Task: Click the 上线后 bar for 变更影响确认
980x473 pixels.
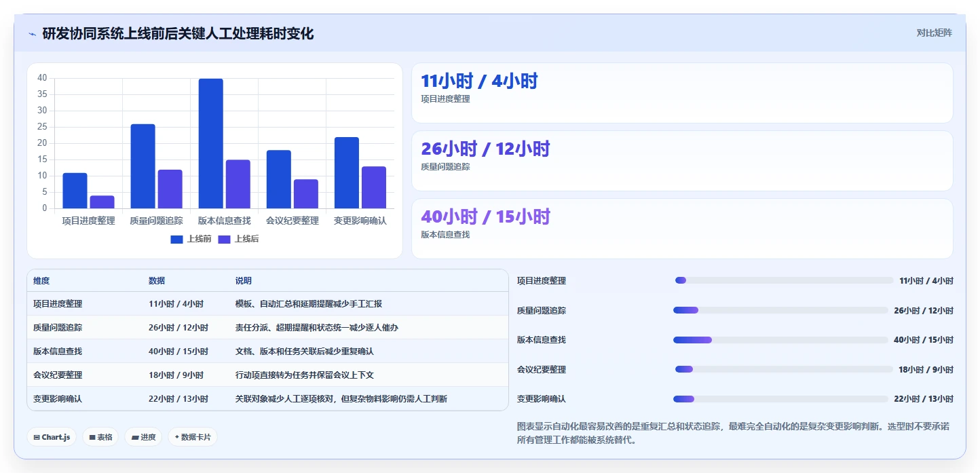Action: click(x=373, y=187)
